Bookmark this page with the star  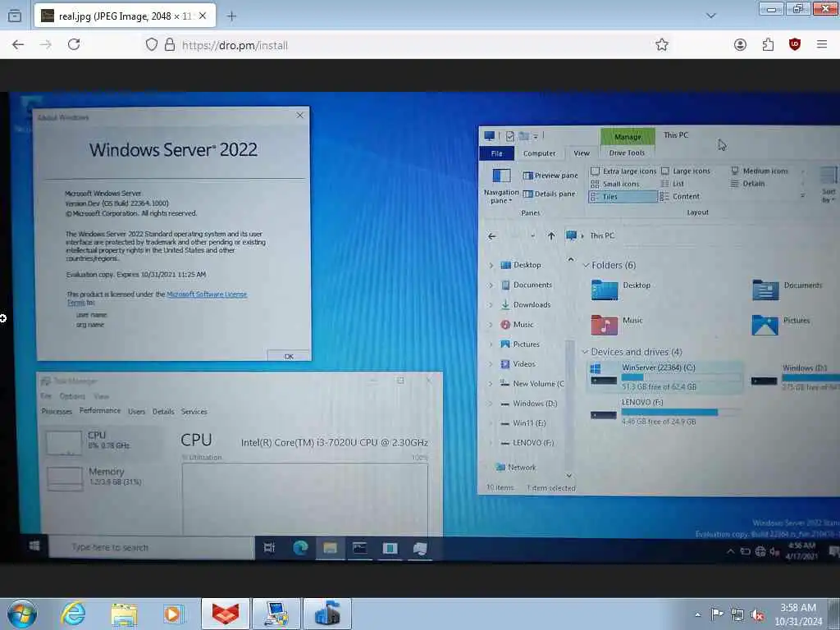click(x=662, y=45)
